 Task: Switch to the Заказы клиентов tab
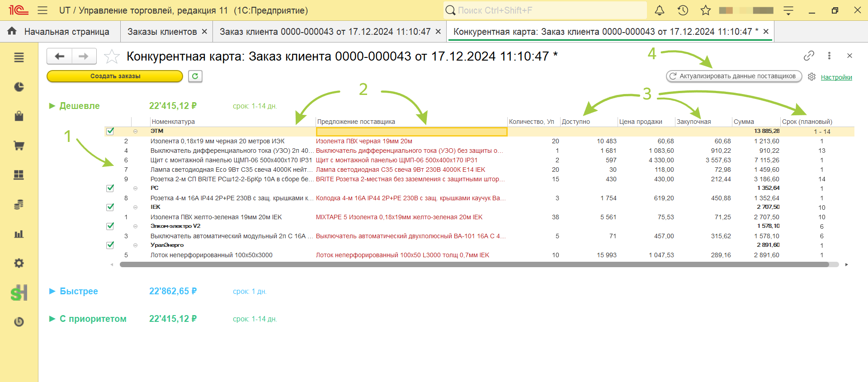pos(162,32)
